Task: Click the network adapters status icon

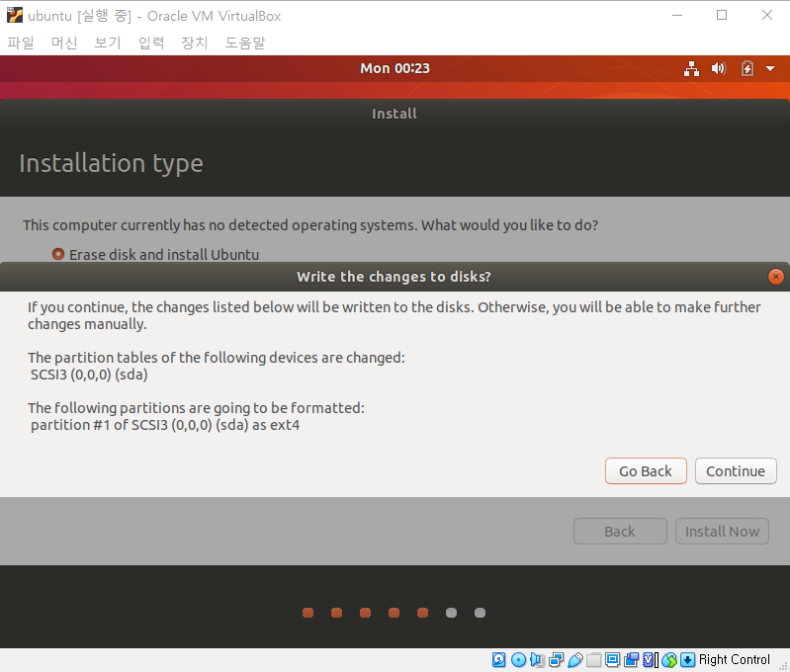Action: (557, 659)
